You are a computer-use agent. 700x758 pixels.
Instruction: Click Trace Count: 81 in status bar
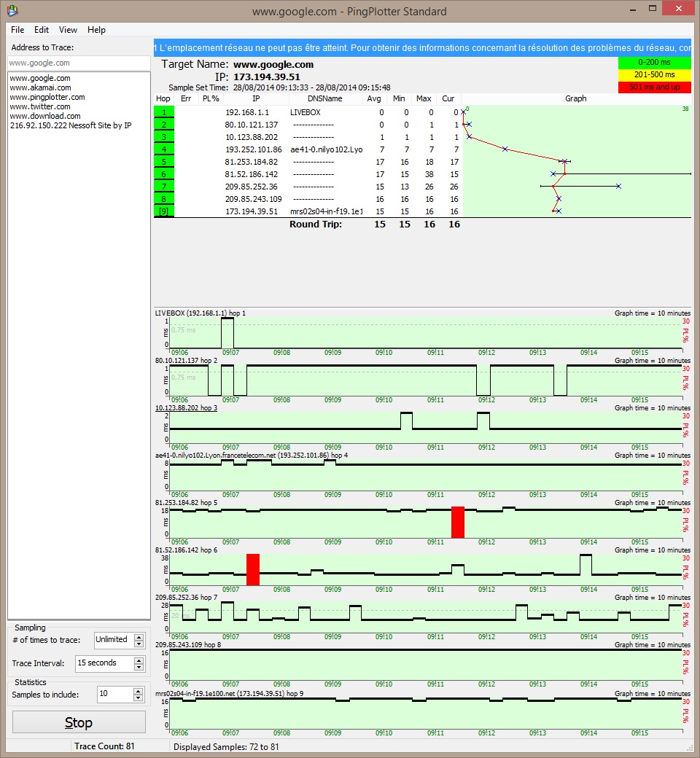pyautogui.click(x=104, y=746)
